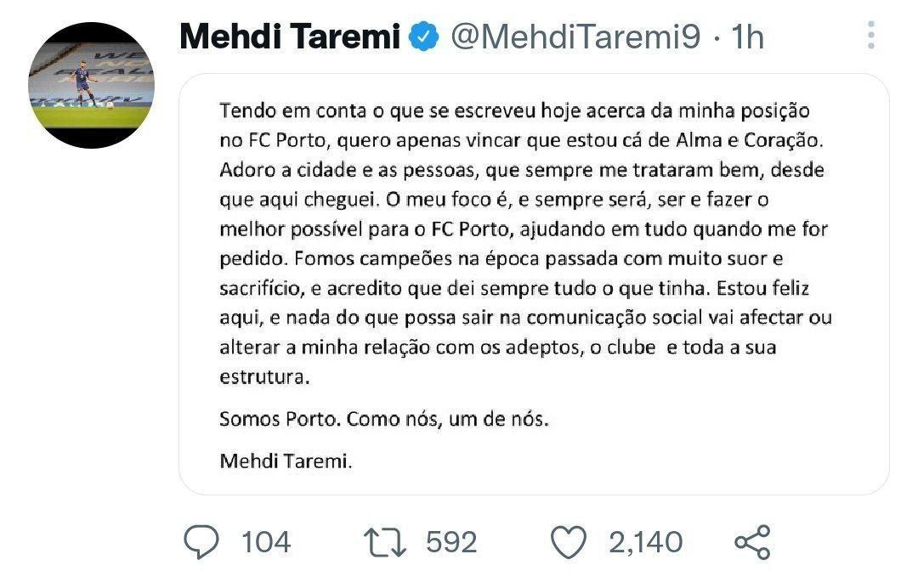This screenshot has height=588, width=918.
Task: Click the line 'Somos Porto. Como nós, um de nós.'
Action: point(384,419)
